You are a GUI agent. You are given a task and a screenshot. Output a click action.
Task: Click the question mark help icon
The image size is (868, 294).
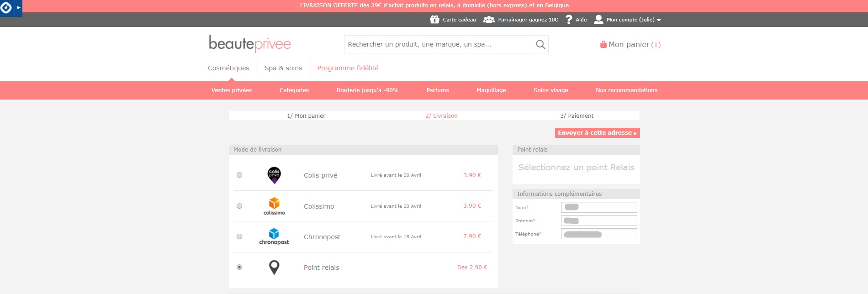click(x=569, y=20)
